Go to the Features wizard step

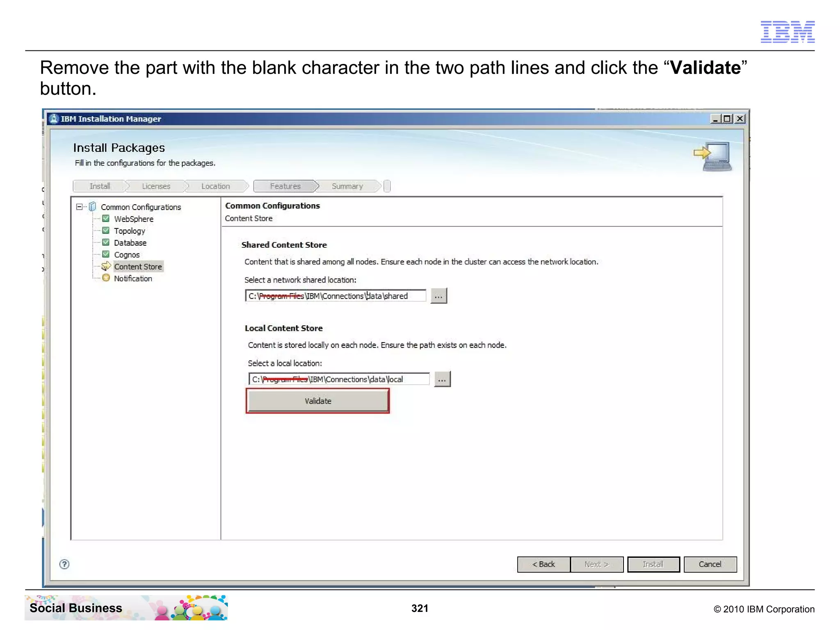coord(285,186)
